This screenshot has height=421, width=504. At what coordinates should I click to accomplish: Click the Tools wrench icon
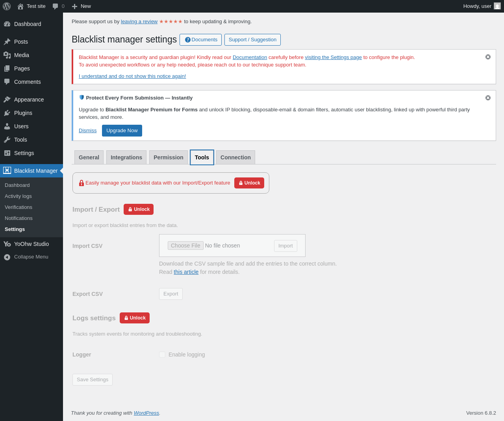(7, 140)
